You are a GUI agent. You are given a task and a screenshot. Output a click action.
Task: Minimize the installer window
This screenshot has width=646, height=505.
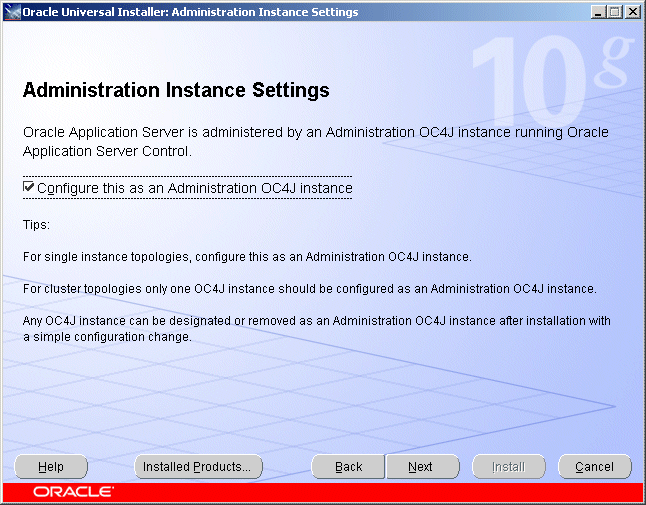(x=598, y=12)
